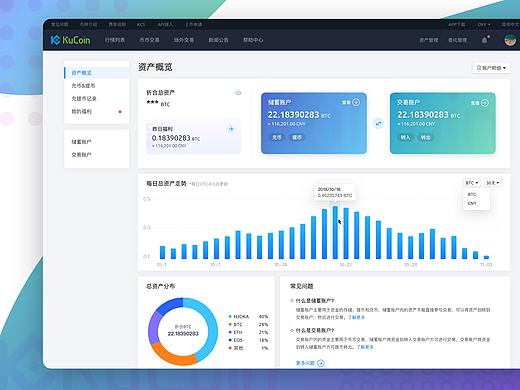Screen dimensions: 520x390
Task: Select BTC option in open dropdown list
Action: click(472, 194)
